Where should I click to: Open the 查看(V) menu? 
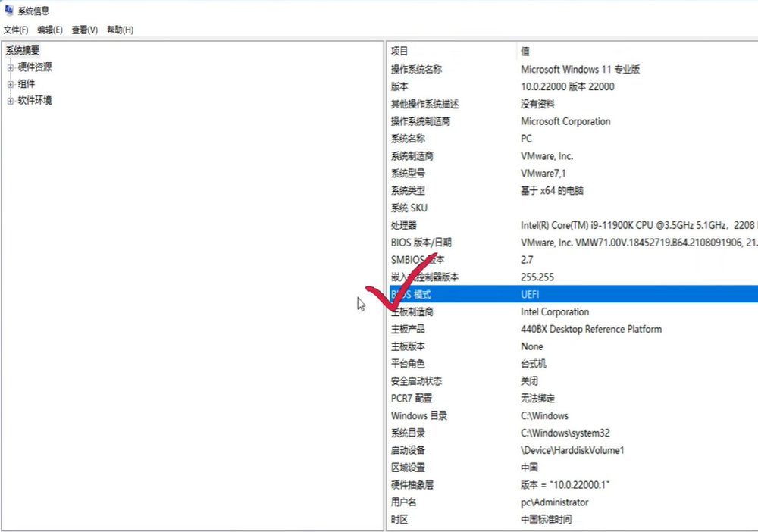point(84,30)
